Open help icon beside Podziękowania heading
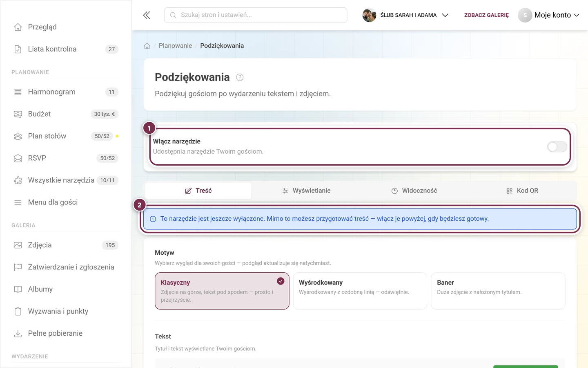 point(240,77)
